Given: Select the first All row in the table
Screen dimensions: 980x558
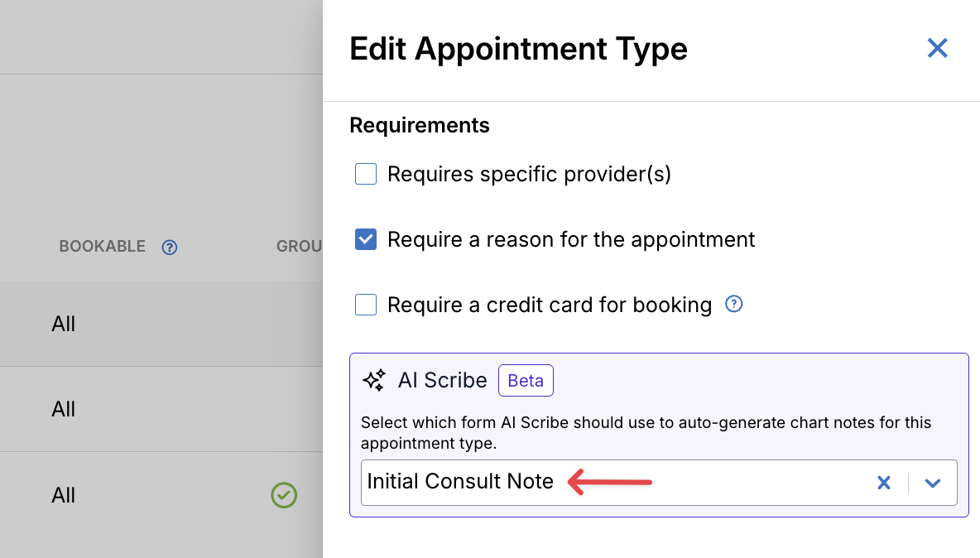Looking at the screenshot, I should [64, 324].
